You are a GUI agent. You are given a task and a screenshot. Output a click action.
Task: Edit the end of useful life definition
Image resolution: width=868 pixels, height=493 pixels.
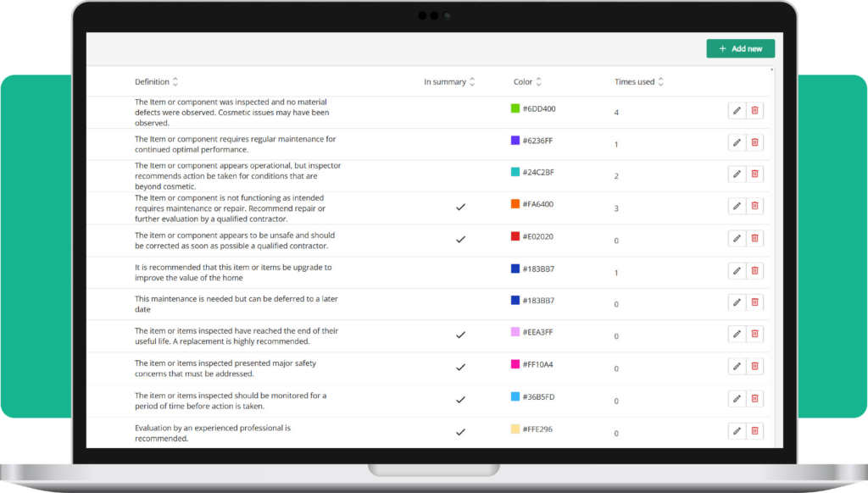tap(736, 334)
